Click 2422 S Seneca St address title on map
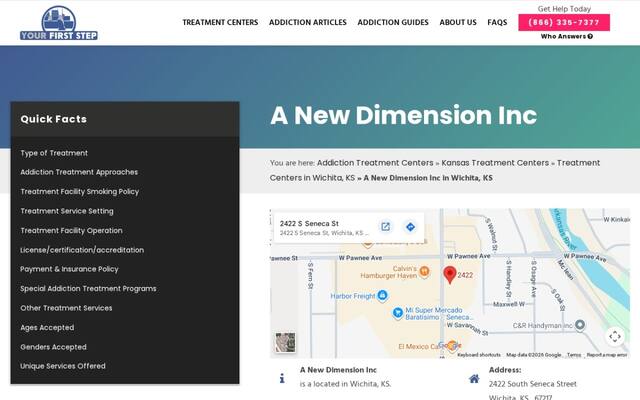Screen dimensions: 640x400 pyautogui.click(x=309, y=224)
